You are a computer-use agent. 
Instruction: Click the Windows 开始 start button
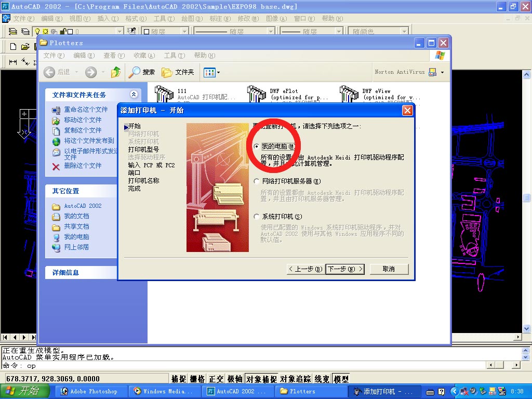(x=24, y=391)
